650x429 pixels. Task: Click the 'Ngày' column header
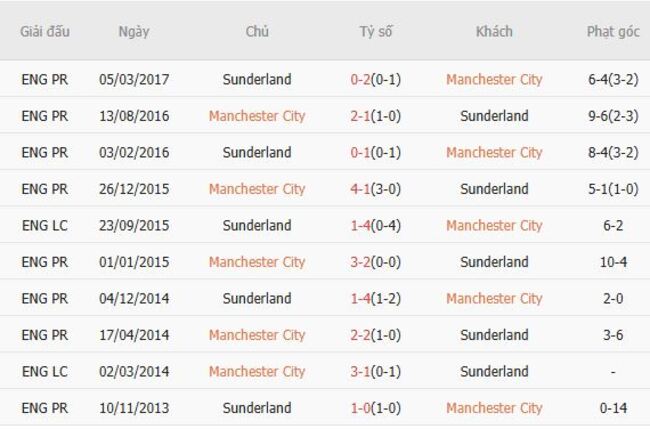tap(134, 31)
